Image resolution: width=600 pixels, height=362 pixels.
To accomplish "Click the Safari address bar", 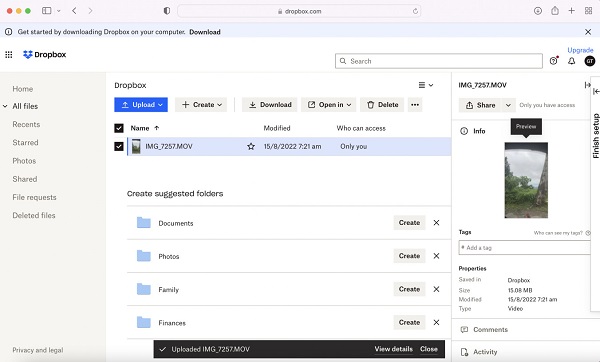I will coord(299,11).
